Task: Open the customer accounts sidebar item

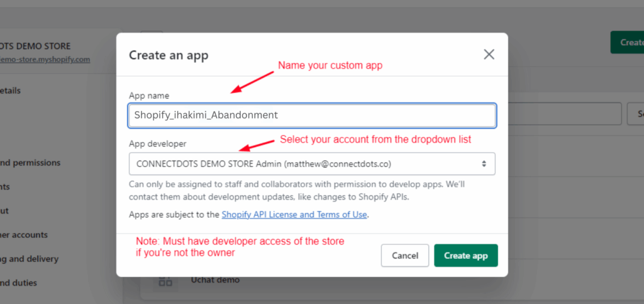Action: [x=24, y=235]
